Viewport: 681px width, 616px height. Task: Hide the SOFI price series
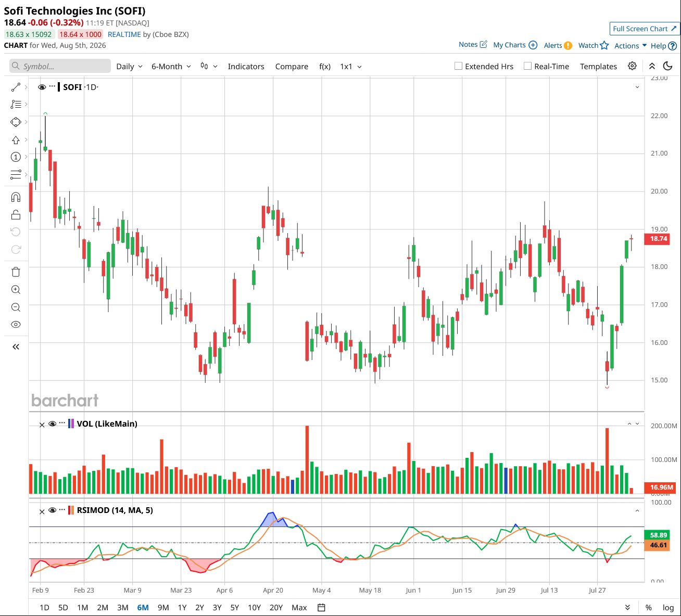tap(42, 87)
